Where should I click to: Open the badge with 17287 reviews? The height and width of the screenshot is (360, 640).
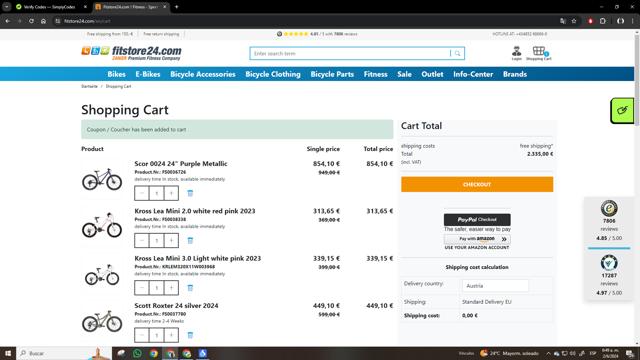[x=609, y=276]
